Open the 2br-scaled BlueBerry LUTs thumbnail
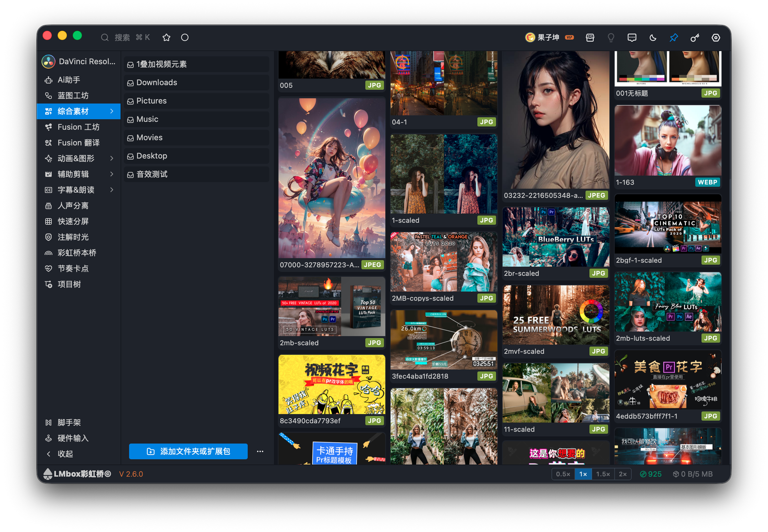Image resolution: width=768 pixels, height=532 pixels. [x=556, y=237]
